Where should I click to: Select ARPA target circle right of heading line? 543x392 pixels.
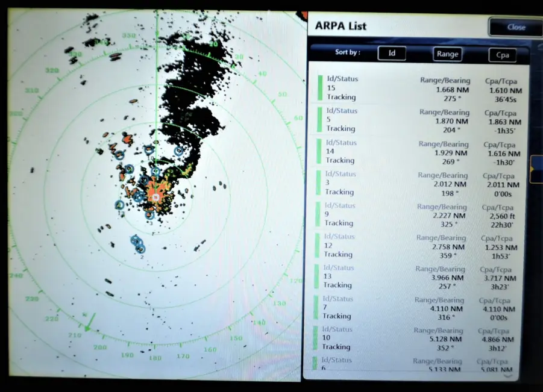tap(178, 151)
